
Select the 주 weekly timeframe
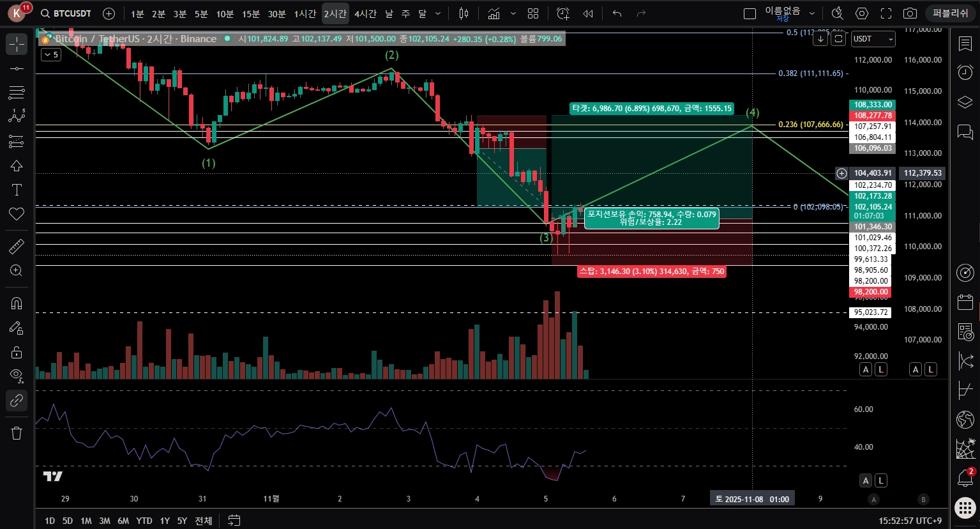click(x=406, y=13)
